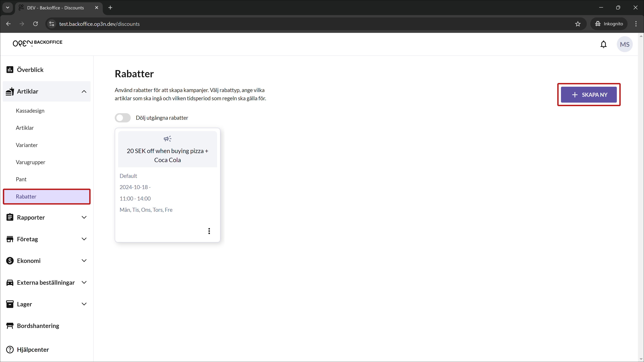This screenshot has width=644, height=362.
Task: Click the Rapporter clipboard icon
Action: coord(10,217)
